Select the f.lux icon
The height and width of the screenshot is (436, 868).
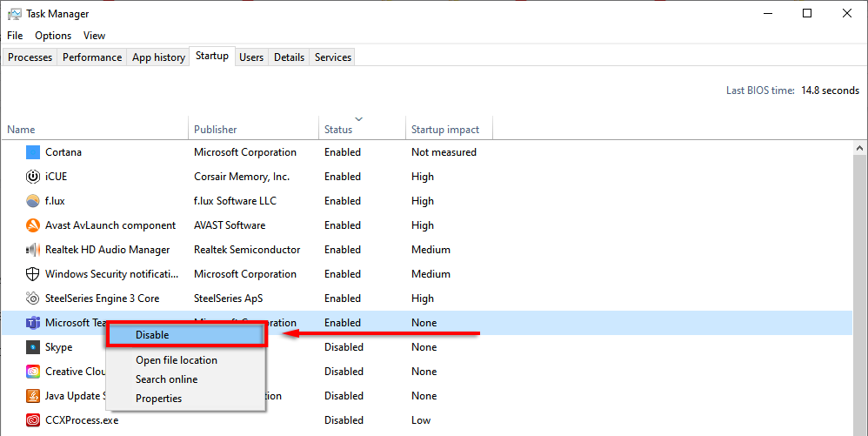pos(33,201)
